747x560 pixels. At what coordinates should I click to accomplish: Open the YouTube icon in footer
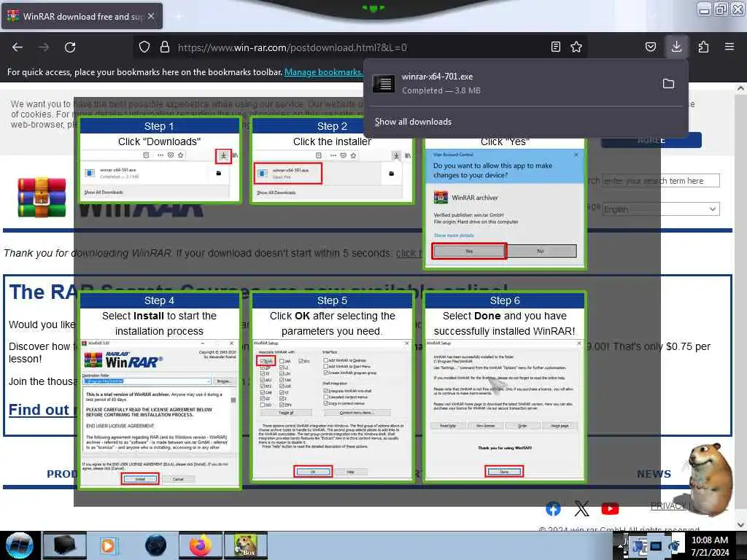point(610,509)
